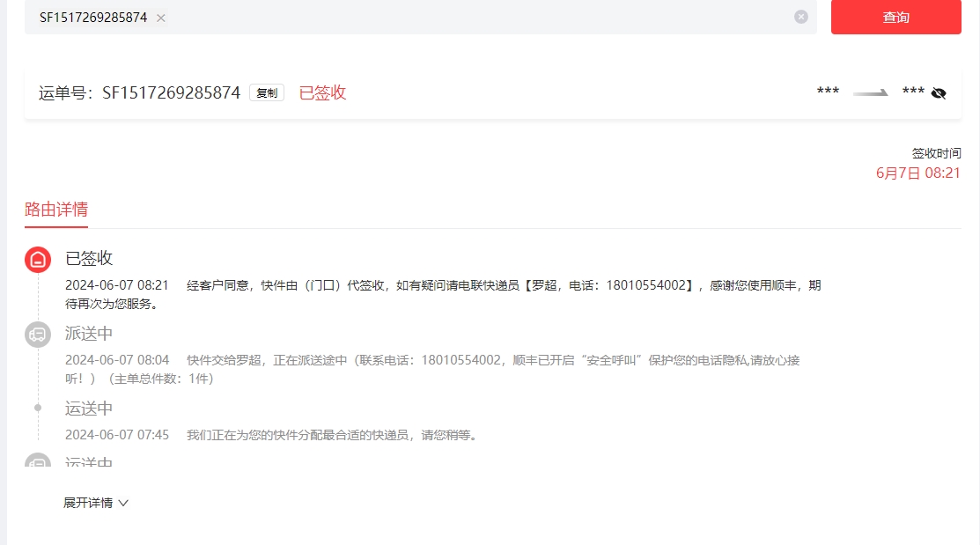Click the small dot marker for 运送中 step
The width and height of the screenshot is (980, 545).
(38, 408)
